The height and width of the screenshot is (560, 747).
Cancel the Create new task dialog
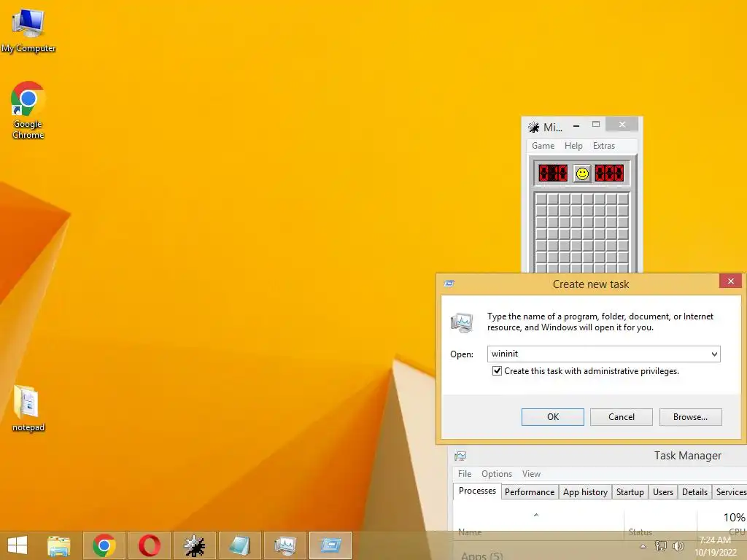click(622, 417)
